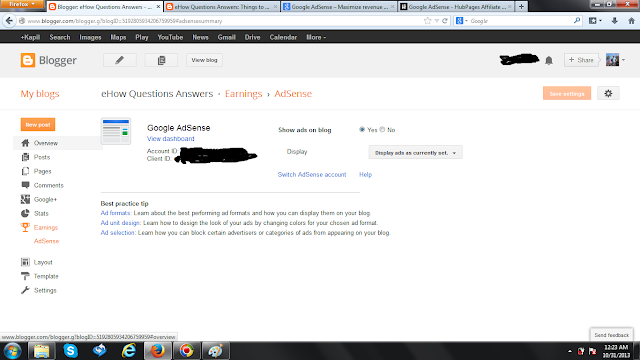640x360 pixels.
Task: Click the My blogs heading link
Action: tap(40, 93)
